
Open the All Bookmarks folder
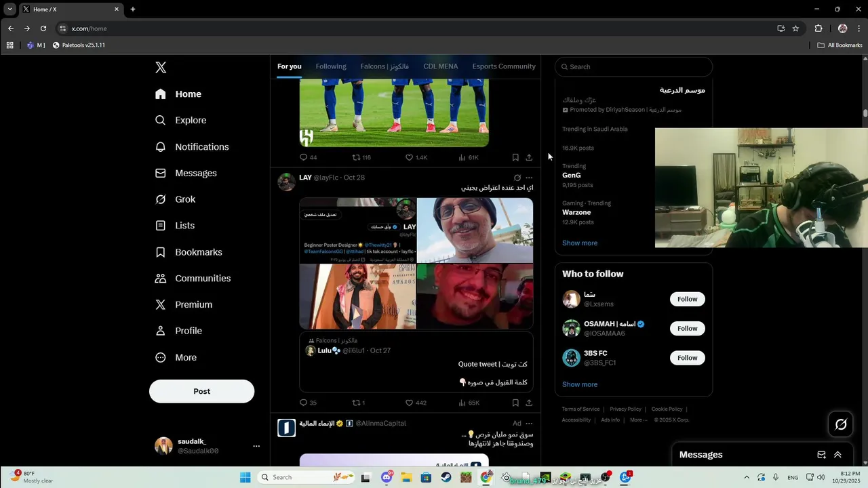840,45
